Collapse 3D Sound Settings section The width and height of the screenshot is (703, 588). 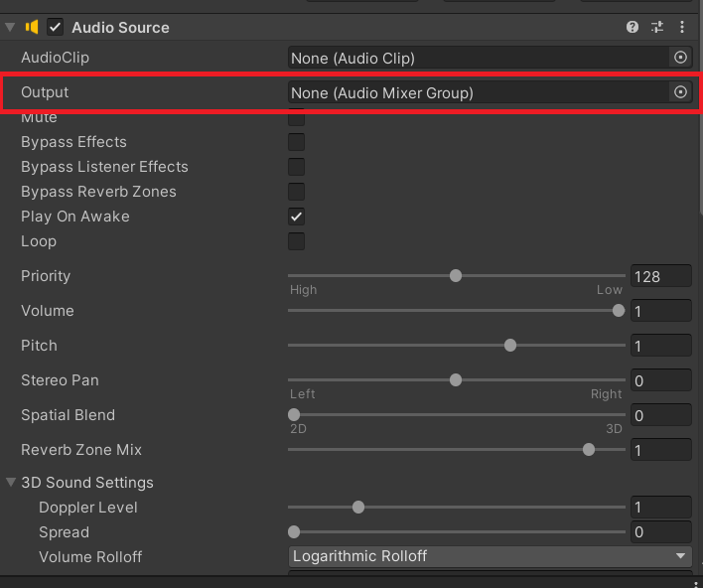pos(11,482)
